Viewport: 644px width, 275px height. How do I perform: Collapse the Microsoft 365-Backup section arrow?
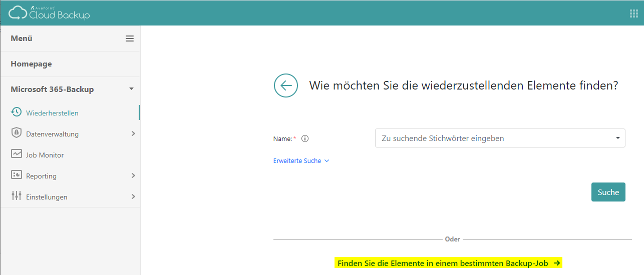click(131, 89)
